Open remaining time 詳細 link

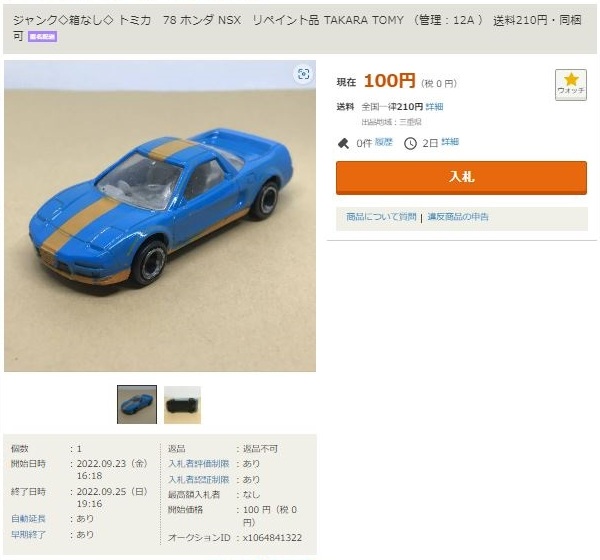(x=450, y=142)
